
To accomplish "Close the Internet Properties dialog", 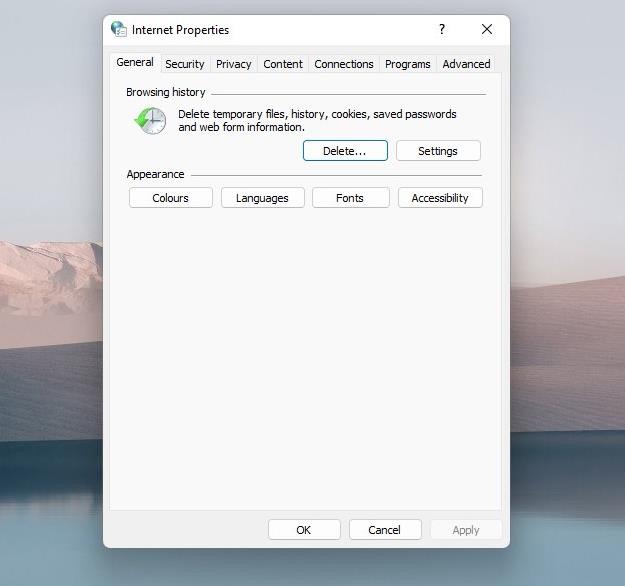I will [487, 29].
